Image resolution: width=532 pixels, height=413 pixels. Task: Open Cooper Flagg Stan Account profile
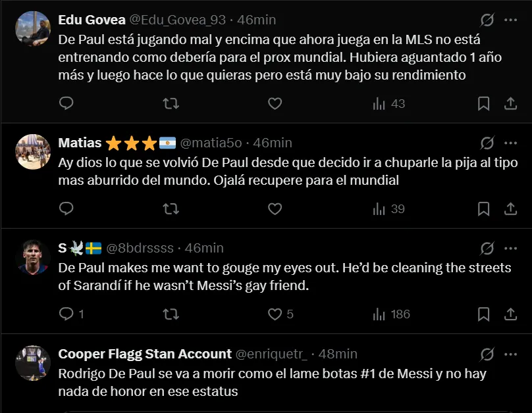click(145, 354)
